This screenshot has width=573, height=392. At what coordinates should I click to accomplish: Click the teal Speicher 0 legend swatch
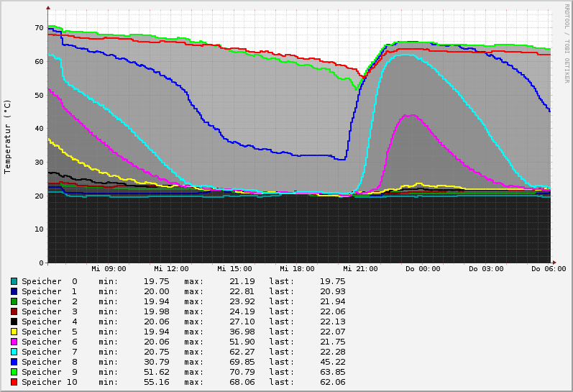click(x=14, y=281)
